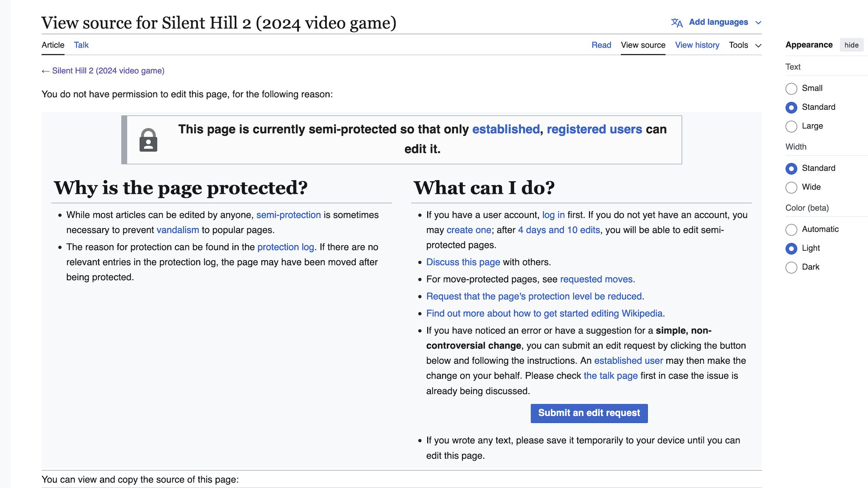868x488 pixels.
Task: Submit an edit request
Action: (589, 413)
